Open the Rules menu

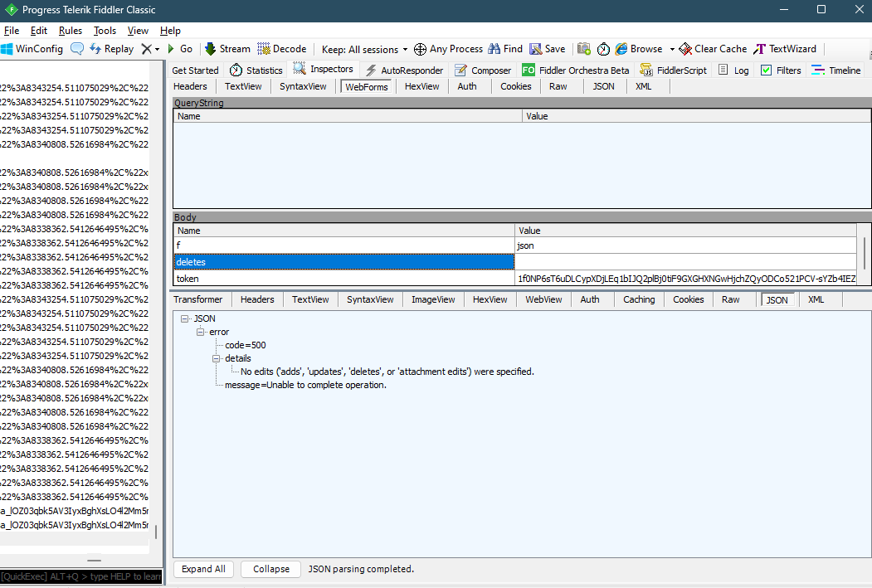(70, 30)
